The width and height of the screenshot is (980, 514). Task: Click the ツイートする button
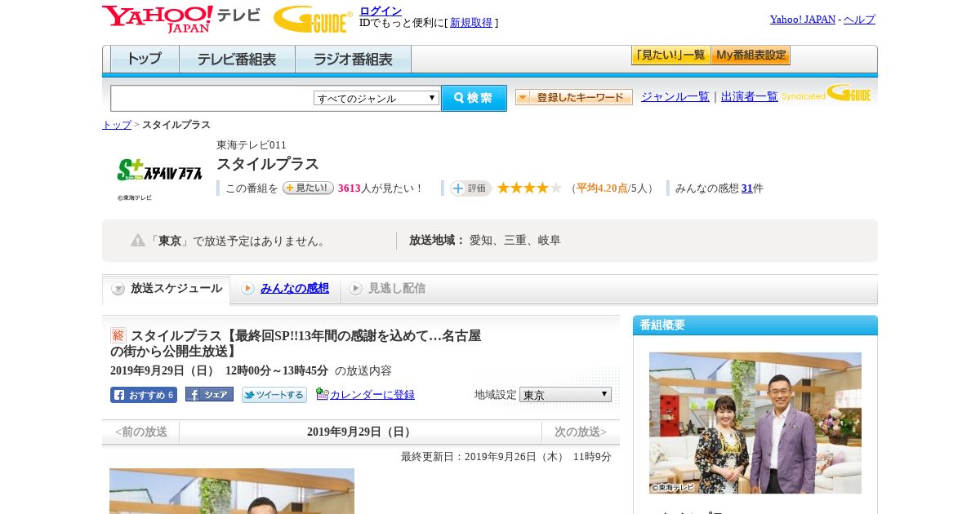(x=274, y=395)
